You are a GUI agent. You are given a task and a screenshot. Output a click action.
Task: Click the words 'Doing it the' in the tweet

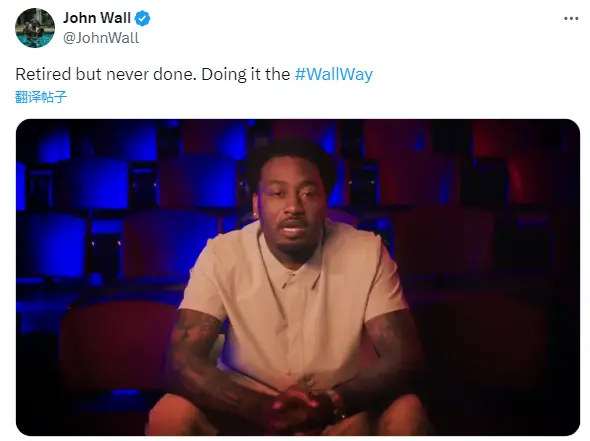coord(246,74)
